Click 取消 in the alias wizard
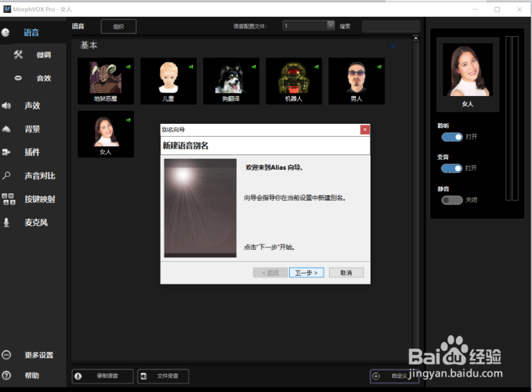 347,273
